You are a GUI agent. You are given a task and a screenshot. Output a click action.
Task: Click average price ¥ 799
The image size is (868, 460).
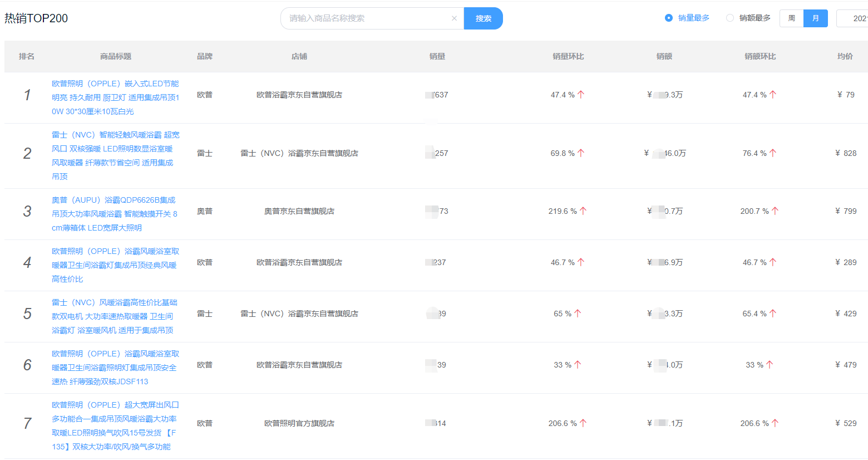(846, 211)
